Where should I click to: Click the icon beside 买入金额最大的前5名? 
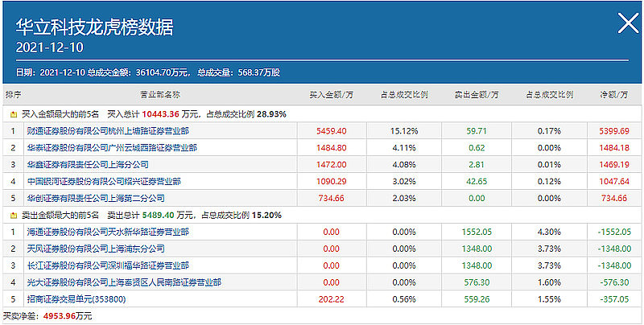coord(13,114)
